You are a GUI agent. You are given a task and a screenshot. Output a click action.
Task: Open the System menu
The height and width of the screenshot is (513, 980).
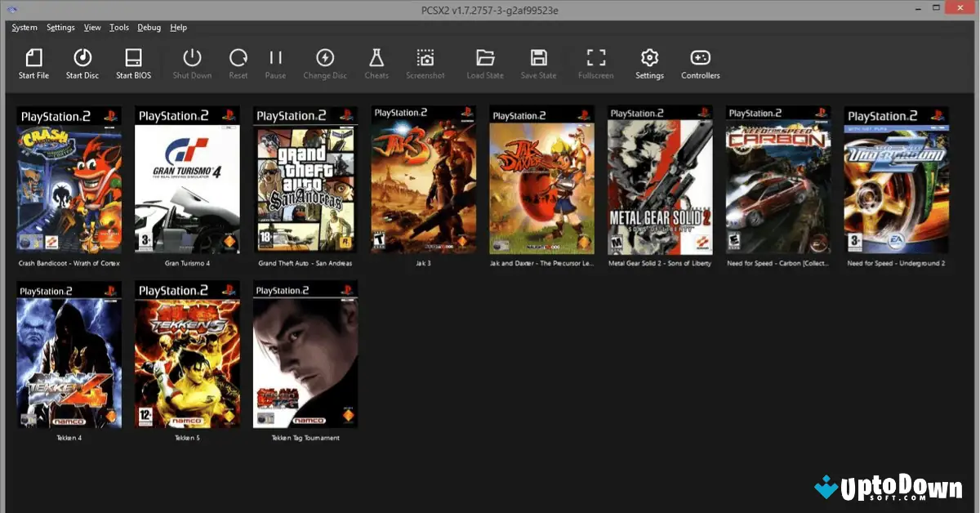pos(24,27)
